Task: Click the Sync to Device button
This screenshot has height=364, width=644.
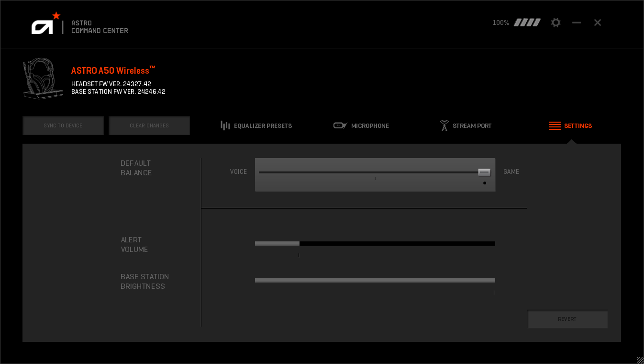Action: pyautogui.click(x=63, y=125)
